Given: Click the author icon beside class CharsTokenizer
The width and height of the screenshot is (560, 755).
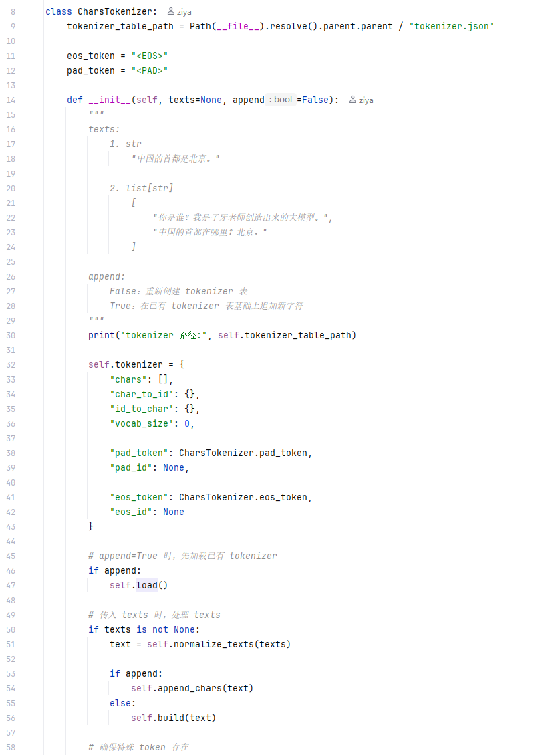Looking at the screenshot, I should click(171, 11).
